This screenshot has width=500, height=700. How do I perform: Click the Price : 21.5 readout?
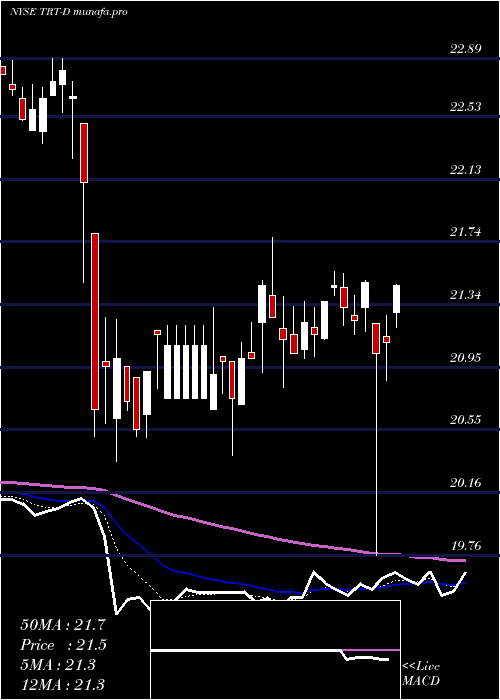(63, 645)
